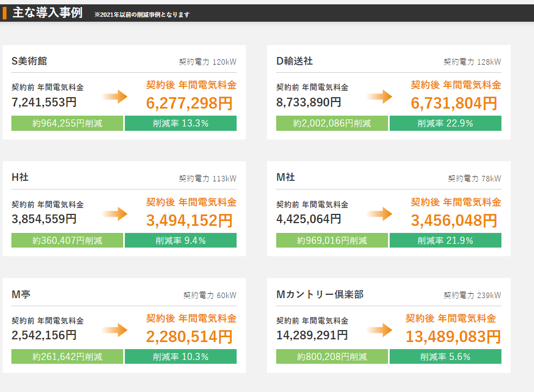The width and height of the screenshot is (534, 392).
Task: Click the 削減率 5.6% badge
Action: [x=446, y=357]
